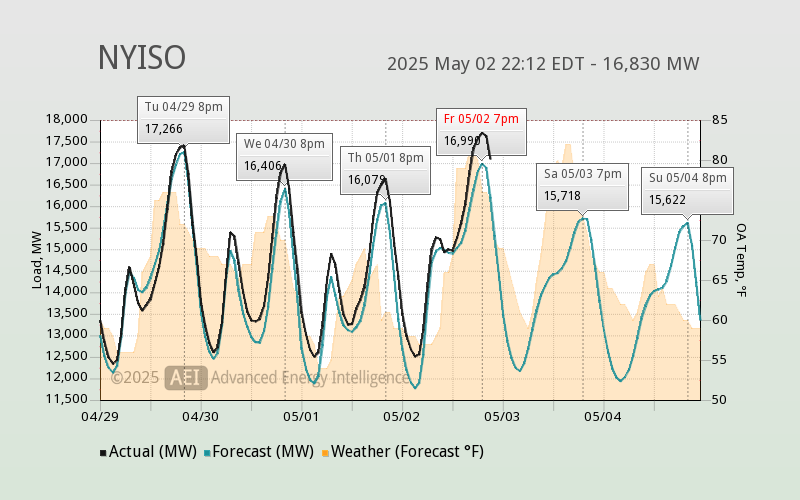Click the 05/01 x-axis date label
This screenshot has width=800, height=500.
tap(301, 417)
